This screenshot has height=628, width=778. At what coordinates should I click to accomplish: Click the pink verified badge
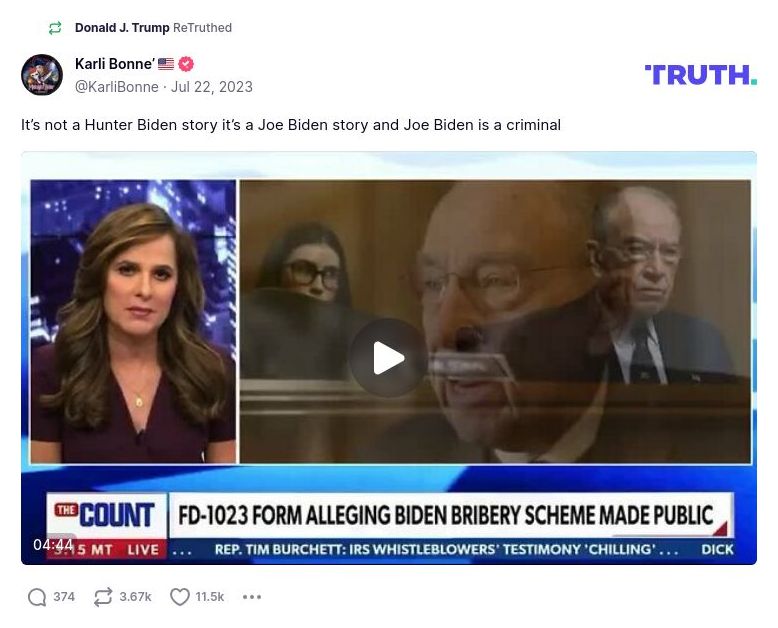point(186,64)
